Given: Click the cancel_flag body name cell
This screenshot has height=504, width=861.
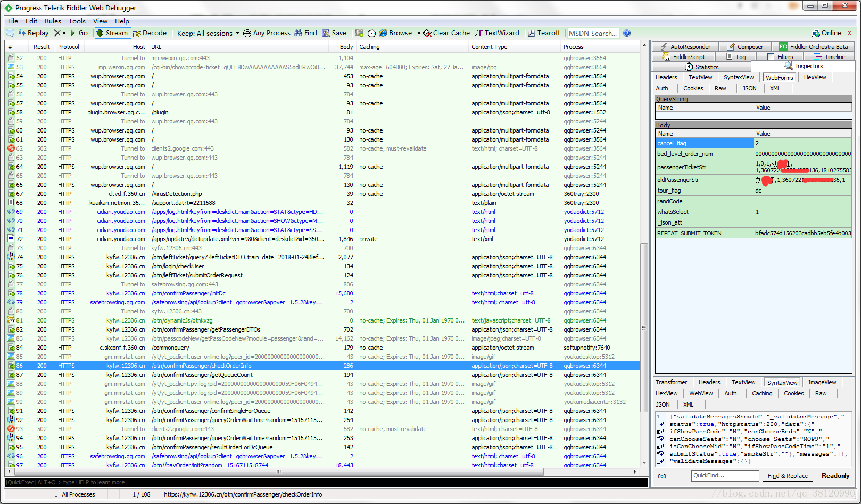Looking at the screenshot, I should click(x=705, y=143).
